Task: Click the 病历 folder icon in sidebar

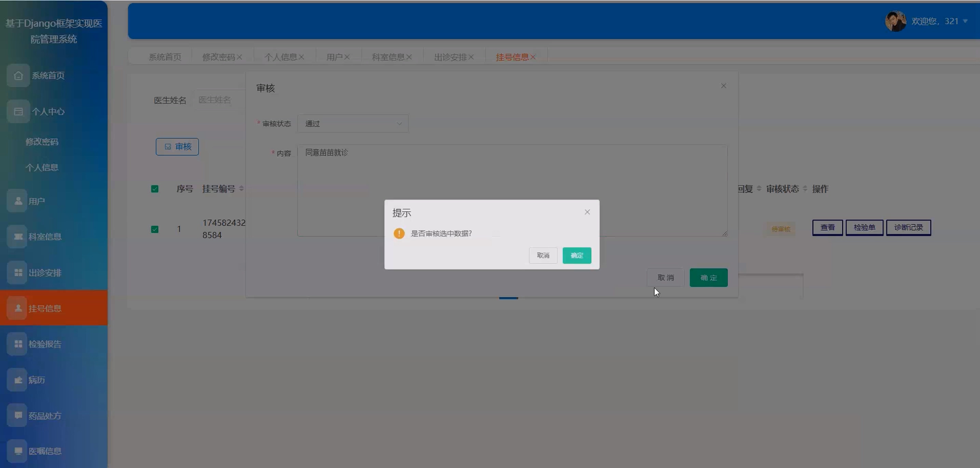Action: 18,380
